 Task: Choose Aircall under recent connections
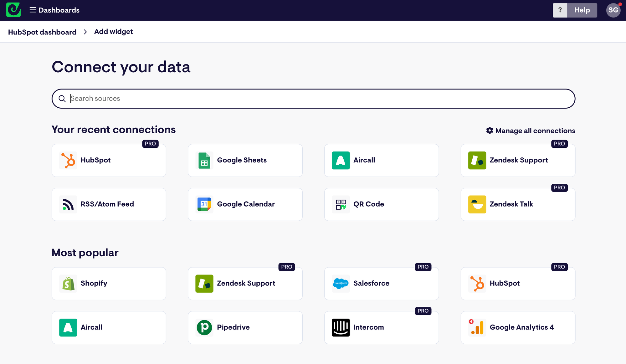381,160
